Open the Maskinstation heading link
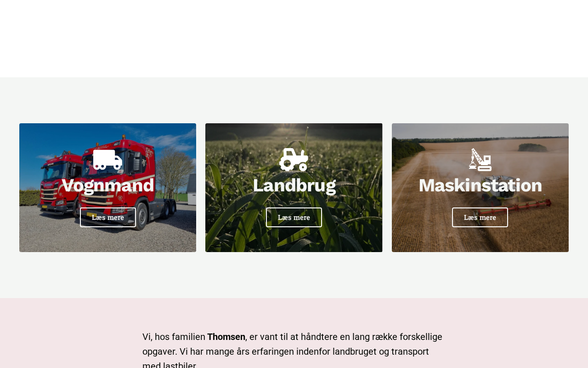The height and width of the screenshot is (368, 588). point(480,185)
